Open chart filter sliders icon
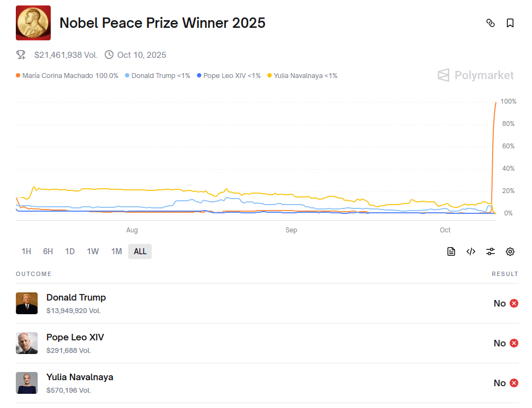This screenshot has height=408, width=532. point(491,251)
